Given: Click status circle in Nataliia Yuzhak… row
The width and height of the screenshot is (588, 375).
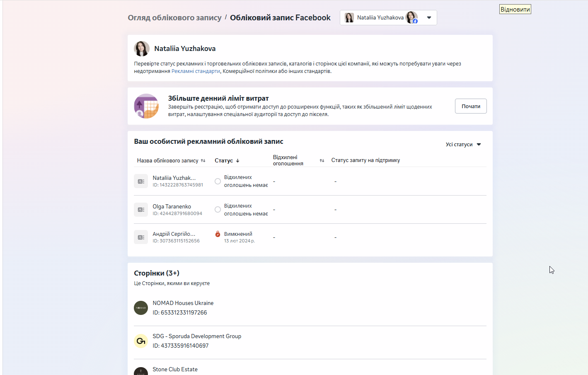Looking at the screenshot, I should point(218,181).
